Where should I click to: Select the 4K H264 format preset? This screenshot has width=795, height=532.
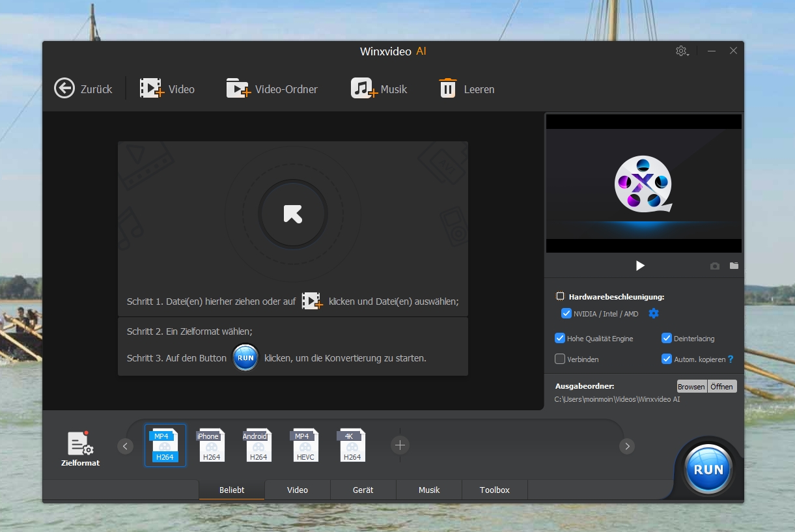point(352,445)
